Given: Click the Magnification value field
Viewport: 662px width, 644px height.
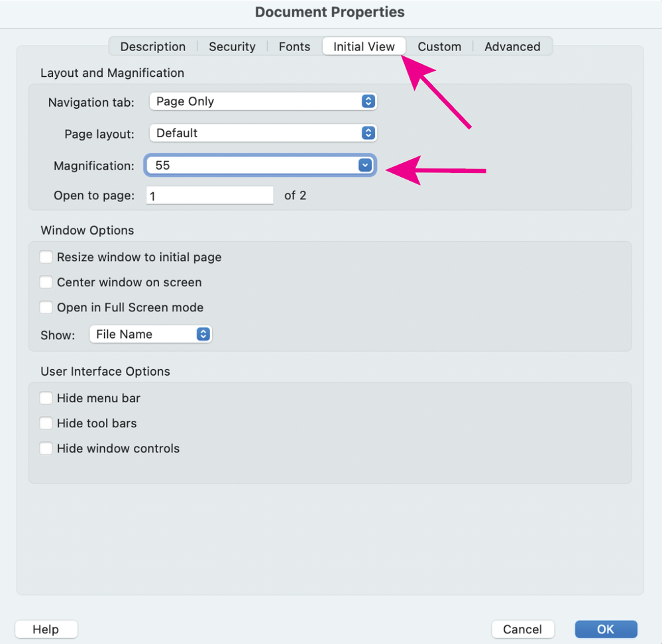Looking at the screenshot, I should click(x=252, y=166).
